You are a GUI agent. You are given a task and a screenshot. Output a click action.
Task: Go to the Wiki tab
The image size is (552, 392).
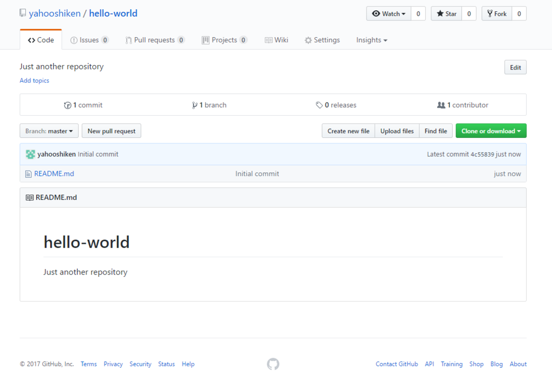(x=277, y=40)
